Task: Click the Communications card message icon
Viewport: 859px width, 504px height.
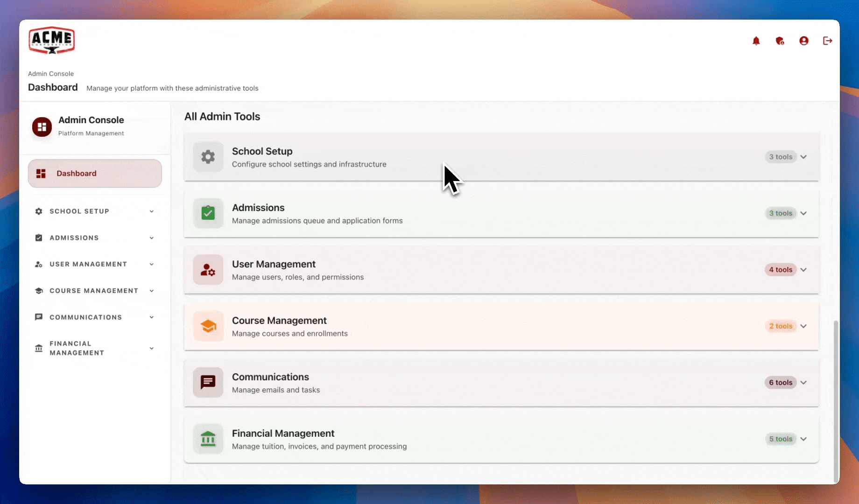Action: tap(208, 383)
